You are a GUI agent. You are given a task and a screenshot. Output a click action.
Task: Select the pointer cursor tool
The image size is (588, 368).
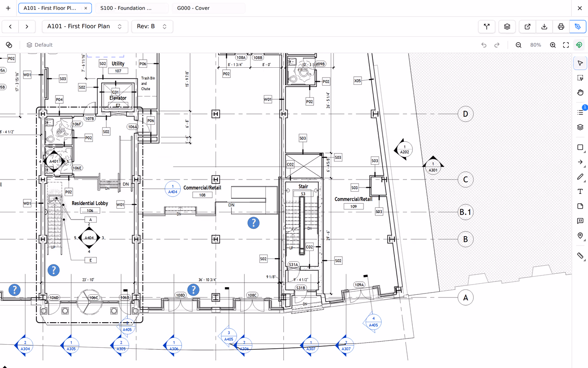pos(580,63)
